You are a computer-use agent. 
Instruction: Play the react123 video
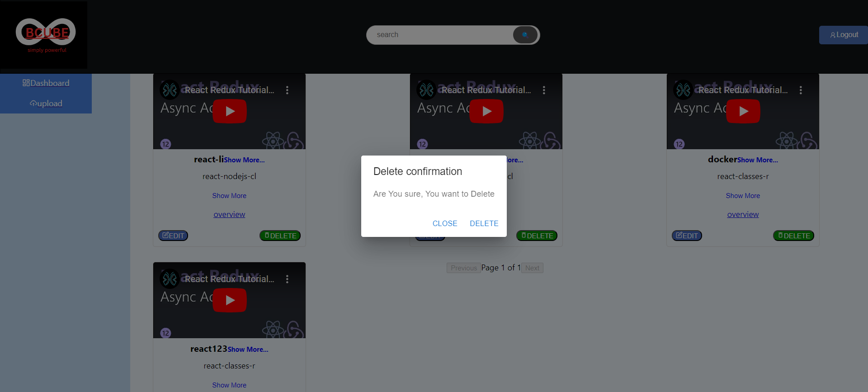click(x=230, y=300)
